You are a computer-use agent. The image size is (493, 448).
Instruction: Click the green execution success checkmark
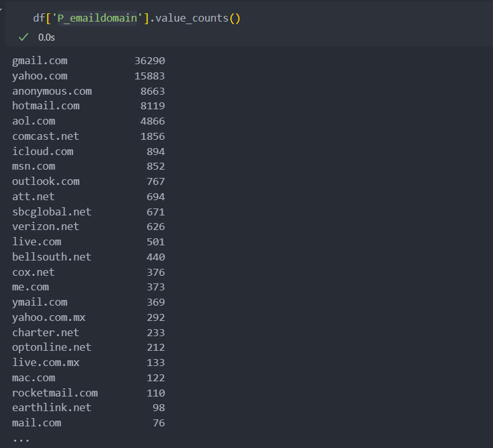(x=24, y=37)
